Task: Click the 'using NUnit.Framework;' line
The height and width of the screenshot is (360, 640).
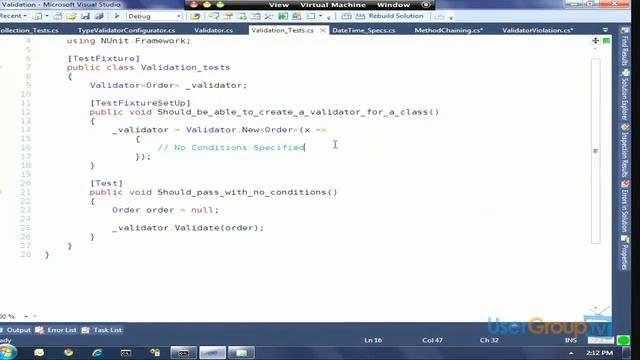Action: pyautogui.click(x=129, y=41)
